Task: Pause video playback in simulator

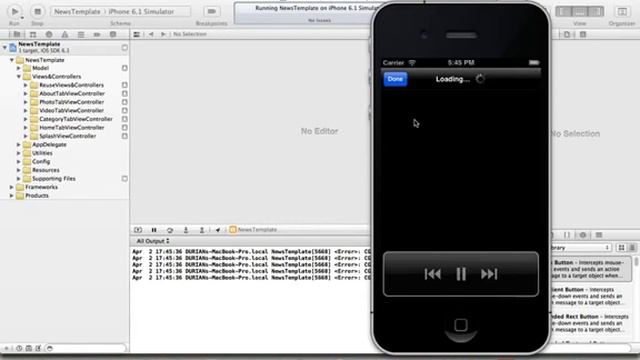Action: (461, 274)
